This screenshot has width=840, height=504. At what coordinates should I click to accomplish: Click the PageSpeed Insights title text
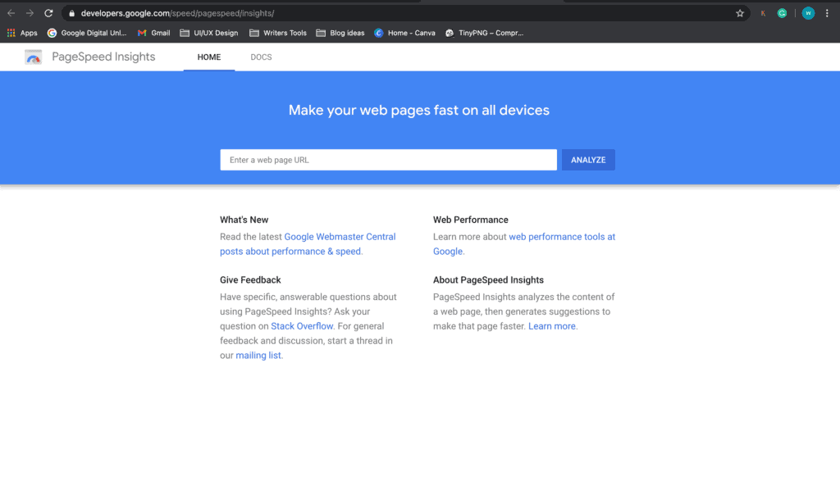tap(103, 57)
